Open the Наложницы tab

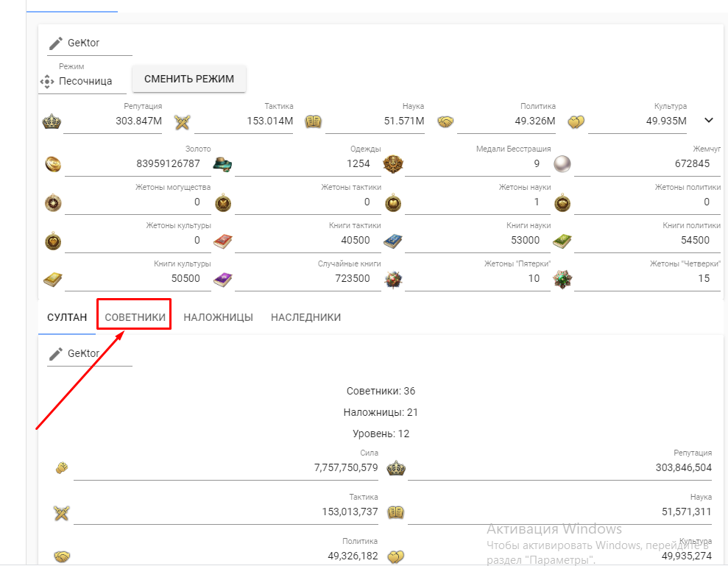tap(218, 317)
